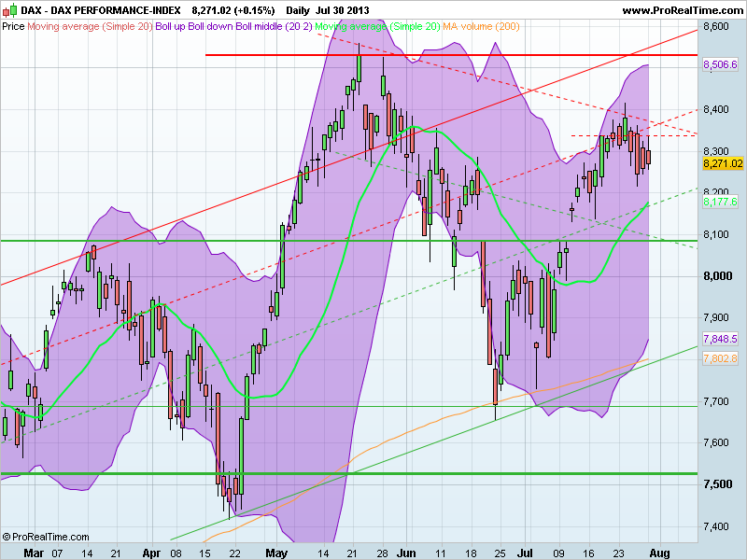Image resolution: width=747 pixels, height=560 pixels.
Task: Click the Bollinger upper value label 8,506.6
Action: [x=720, y=64]
